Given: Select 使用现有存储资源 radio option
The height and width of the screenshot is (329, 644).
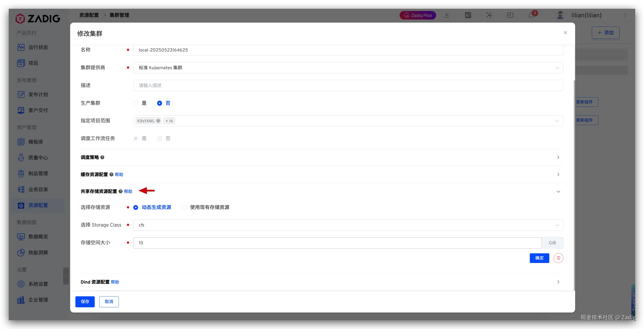Looking at the screenshot, I should 184,207.
